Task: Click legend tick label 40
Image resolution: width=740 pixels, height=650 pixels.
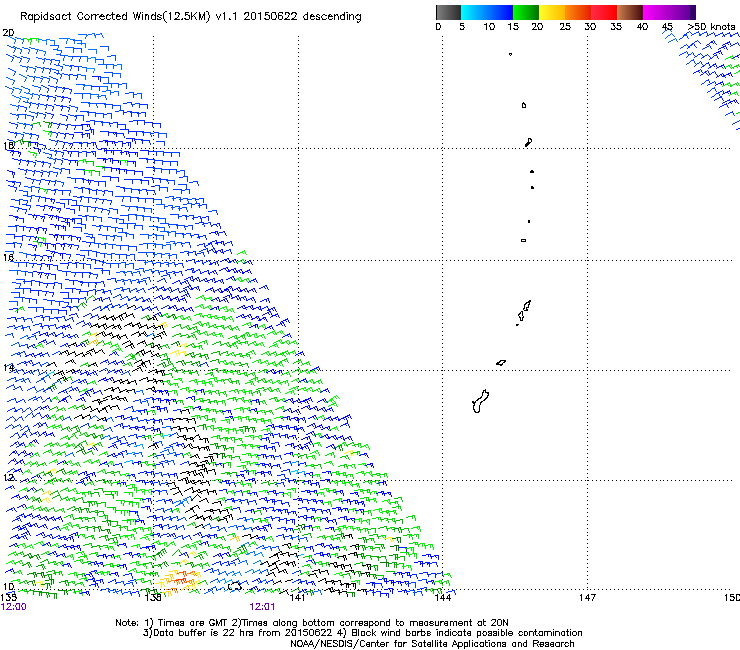Action: pyautogui.click(x=642, y=27)
